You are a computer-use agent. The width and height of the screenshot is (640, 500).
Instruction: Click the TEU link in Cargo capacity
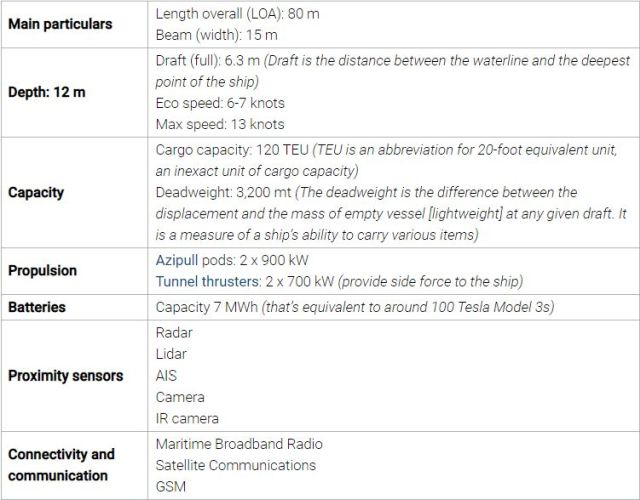[x=296, y=150]
